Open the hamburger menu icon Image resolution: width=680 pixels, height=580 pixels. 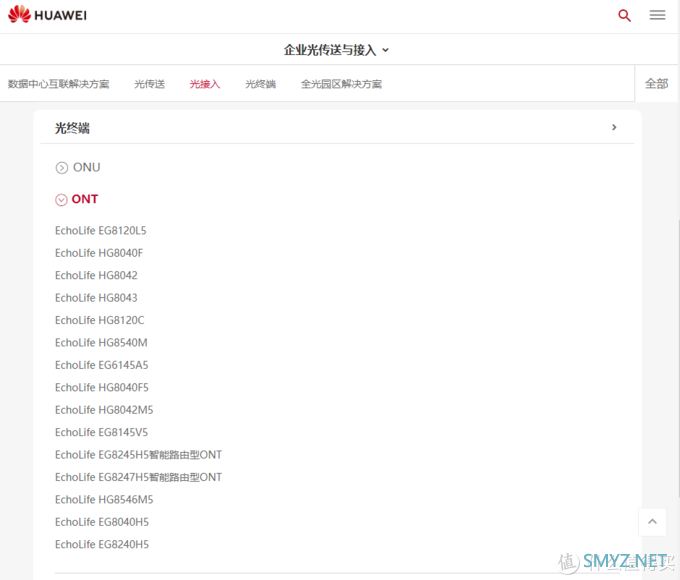tap(657, 15)
